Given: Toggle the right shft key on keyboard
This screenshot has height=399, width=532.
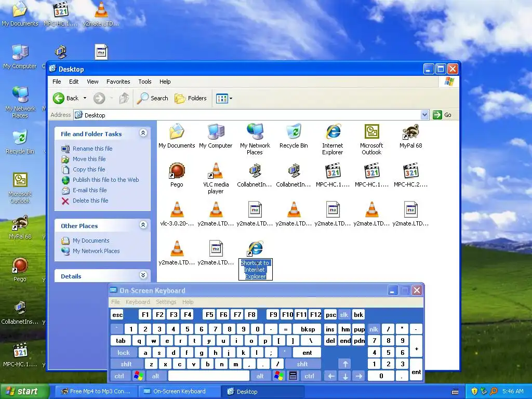Looking at the screenshot, I should pyautogui.click(x=302, y=364).
